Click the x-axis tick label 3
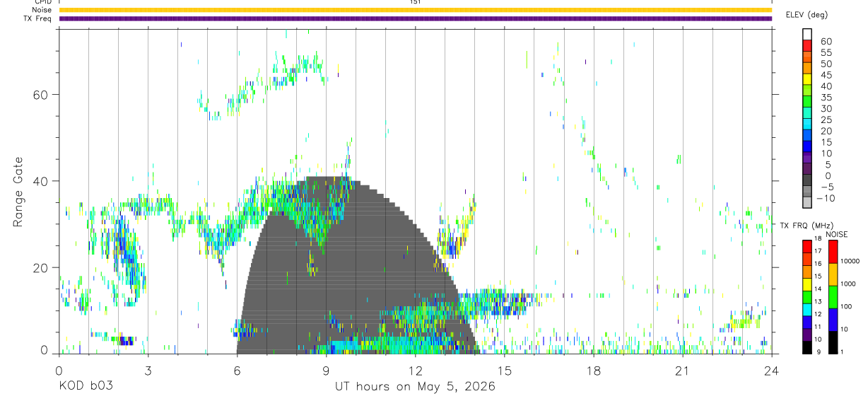The height and width of the screenshot is (401, 868). click(x=148, y=370)
